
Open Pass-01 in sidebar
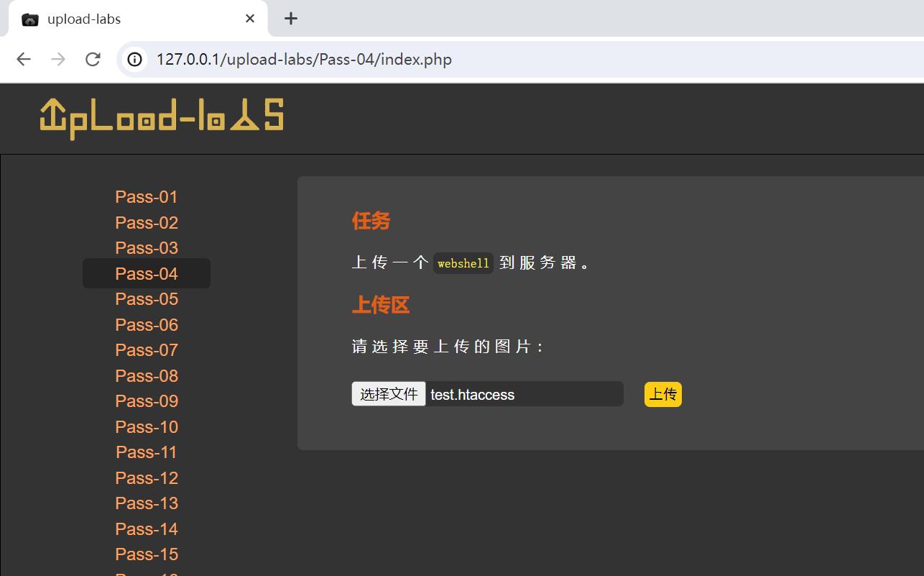tap(147, 197)
